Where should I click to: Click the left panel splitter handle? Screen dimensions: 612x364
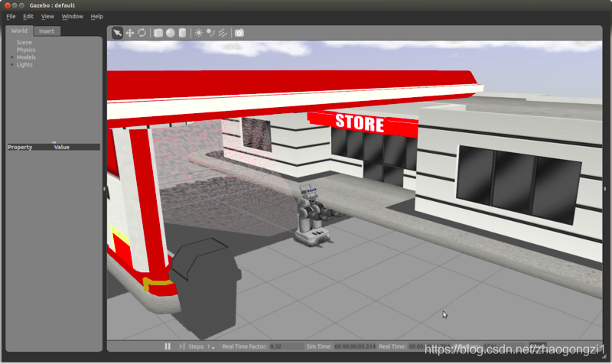104,189
